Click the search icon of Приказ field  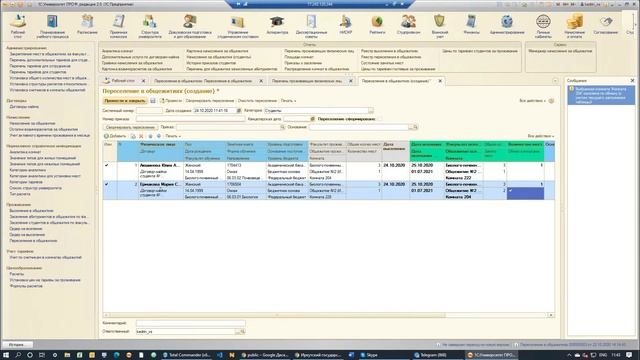pos(282,127)
